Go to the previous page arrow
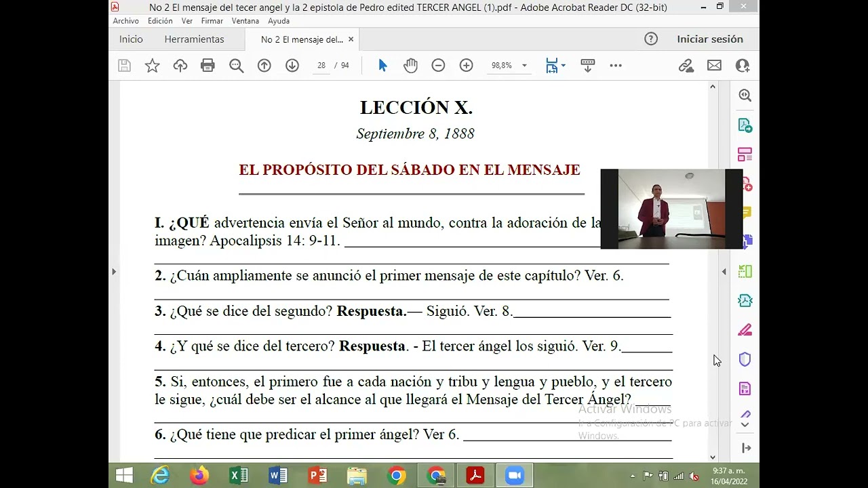This screenshot has height=488, width=868. click(x=264, y=66)
